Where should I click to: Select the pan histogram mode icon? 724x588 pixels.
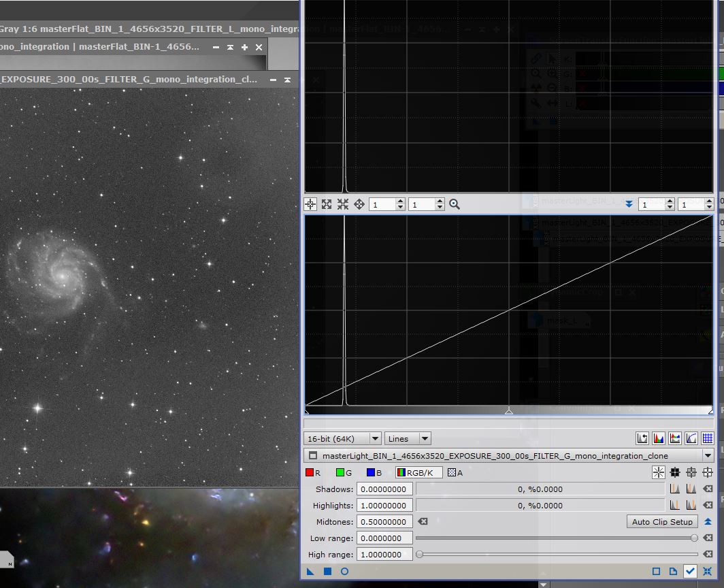coord(359,204)
